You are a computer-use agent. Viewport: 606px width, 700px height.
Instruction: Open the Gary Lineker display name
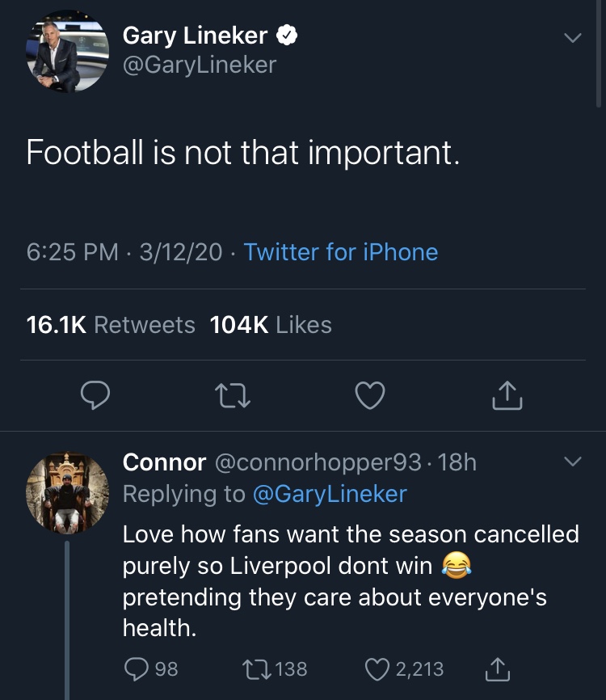[195, 36]
